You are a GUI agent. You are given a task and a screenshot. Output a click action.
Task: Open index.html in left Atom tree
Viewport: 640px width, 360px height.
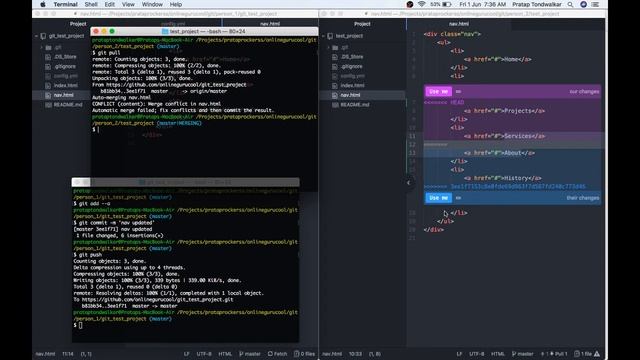[65, 85]
